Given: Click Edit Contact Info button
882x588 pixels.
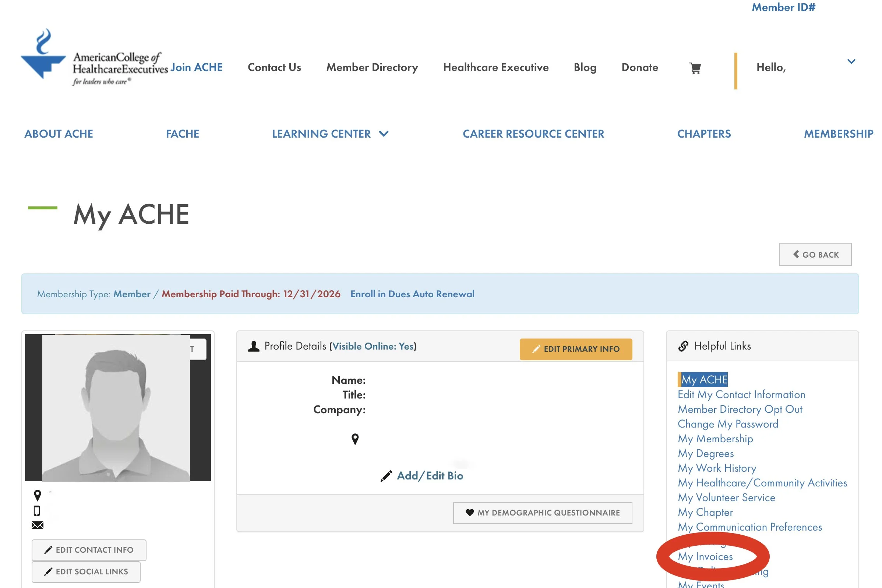Looking at the screenshot, I should [89, 550].
